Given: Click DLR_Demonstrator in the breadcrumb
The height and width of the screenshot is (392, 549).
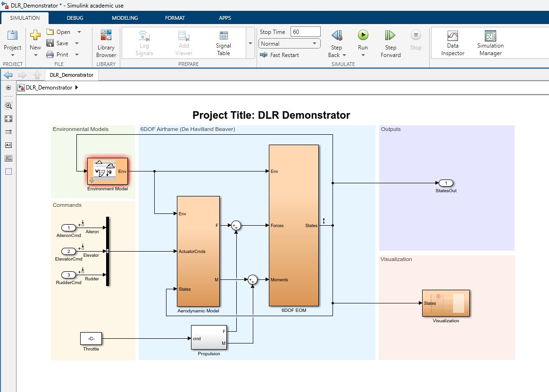Looking at the screenshot, I should [x=49, y=88].
